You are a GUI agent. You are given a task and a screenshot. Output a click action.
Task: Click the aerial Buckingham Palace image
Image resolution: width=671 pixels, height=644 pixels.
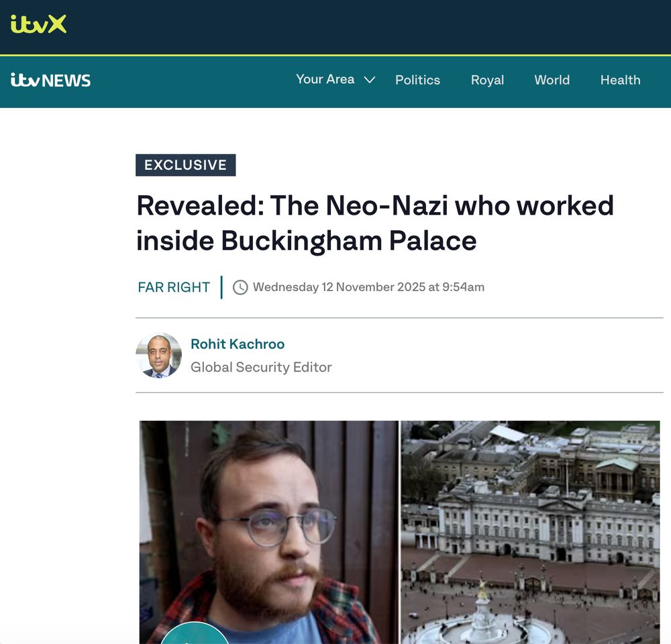[x=530, y=532]
